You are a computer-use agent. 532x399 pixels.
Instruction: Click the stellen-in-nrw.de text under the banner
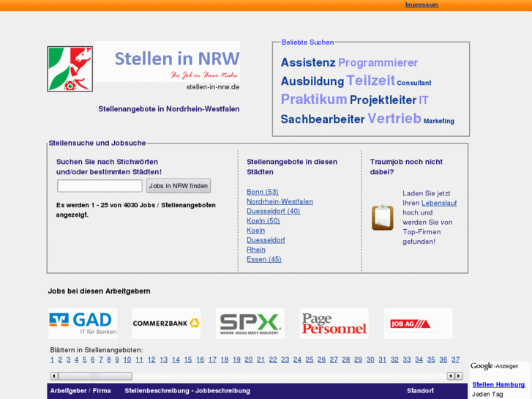pos(213,87)
